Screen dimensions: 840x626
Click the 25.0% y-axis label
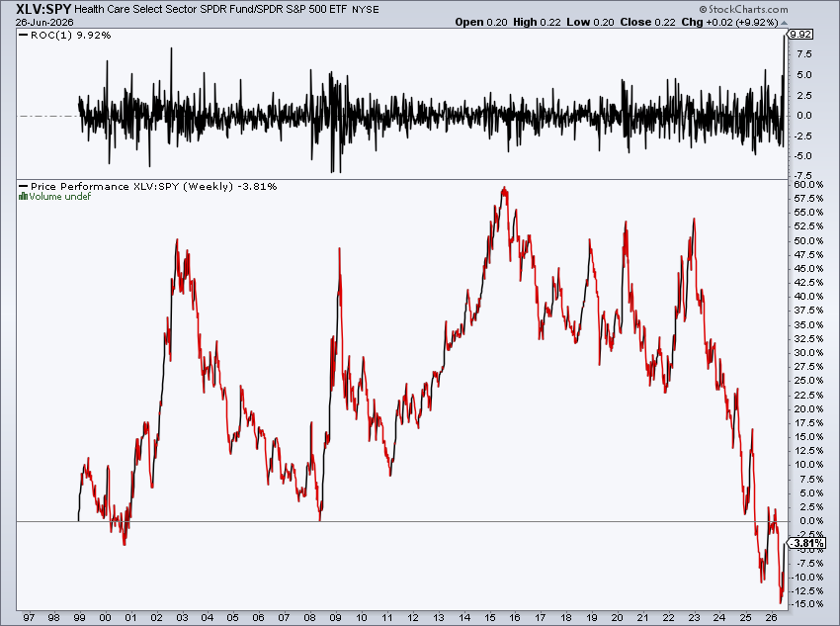(809, 381)
